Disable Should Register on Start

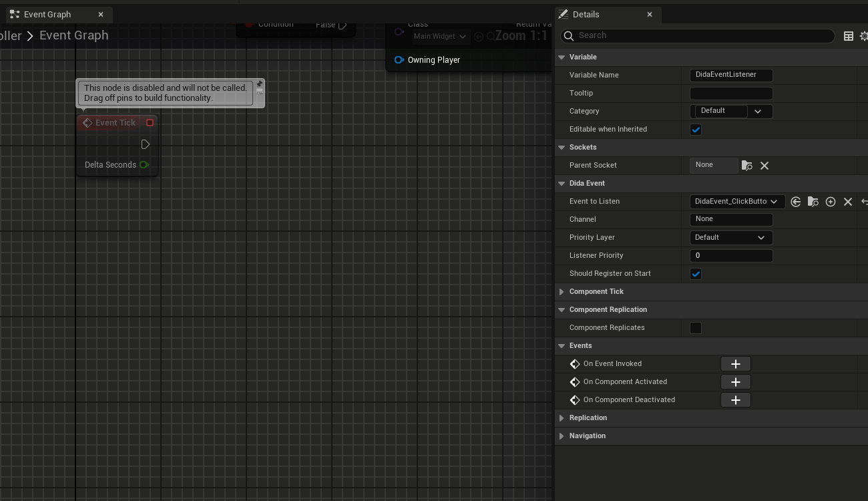point(696,274)
